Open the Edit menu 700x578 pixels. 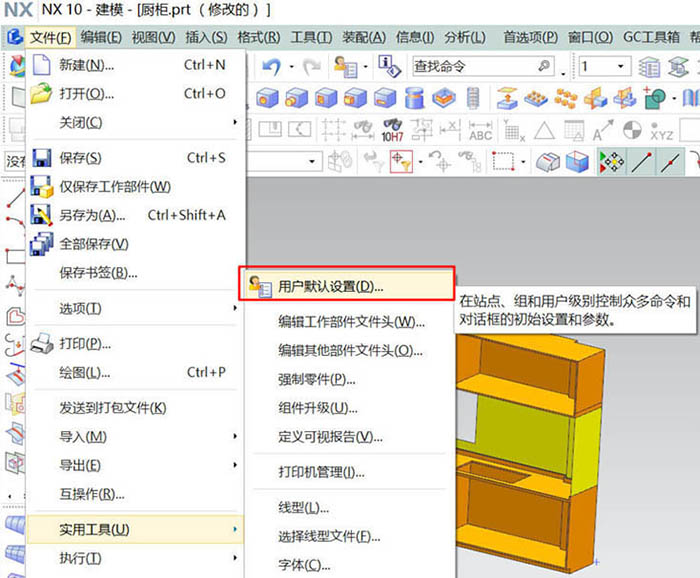point(101,37)
